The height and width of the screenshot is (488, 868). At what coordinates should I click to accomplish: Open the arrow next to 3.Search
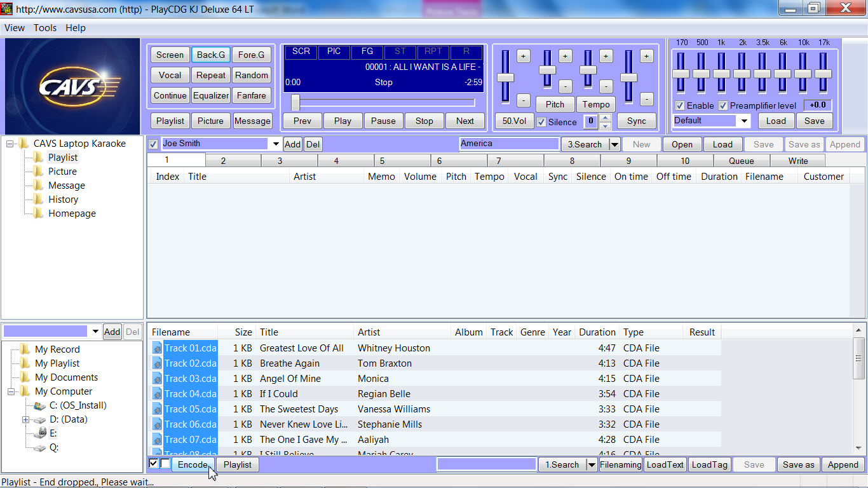[614, 144]
